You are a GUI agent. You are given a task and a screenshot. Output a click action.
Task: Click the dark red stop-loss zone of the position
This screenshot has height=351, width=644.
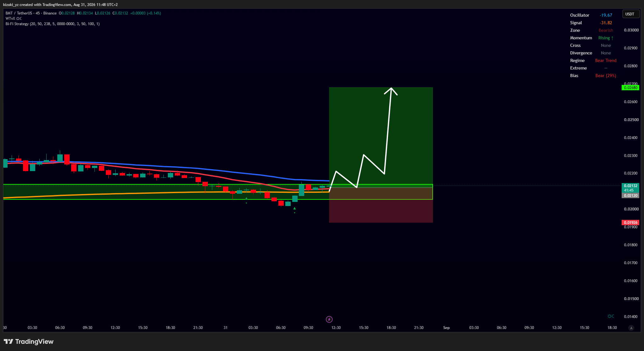[x=381, y=211]
